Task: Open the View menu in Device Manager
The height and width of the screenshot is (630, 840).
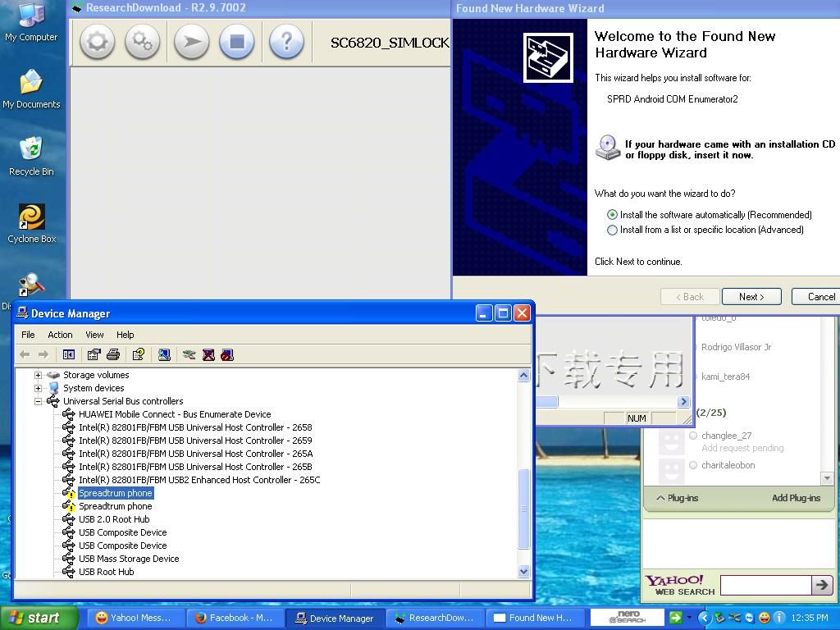Action: coord(94,335)
